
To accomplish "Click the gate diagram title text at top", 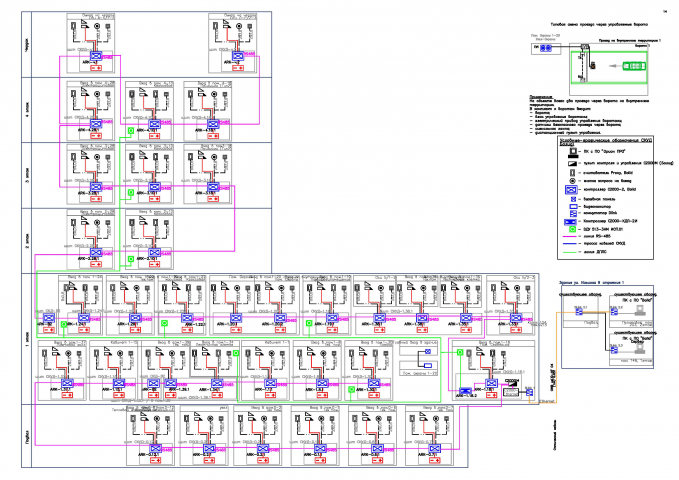I will (599, 25).
